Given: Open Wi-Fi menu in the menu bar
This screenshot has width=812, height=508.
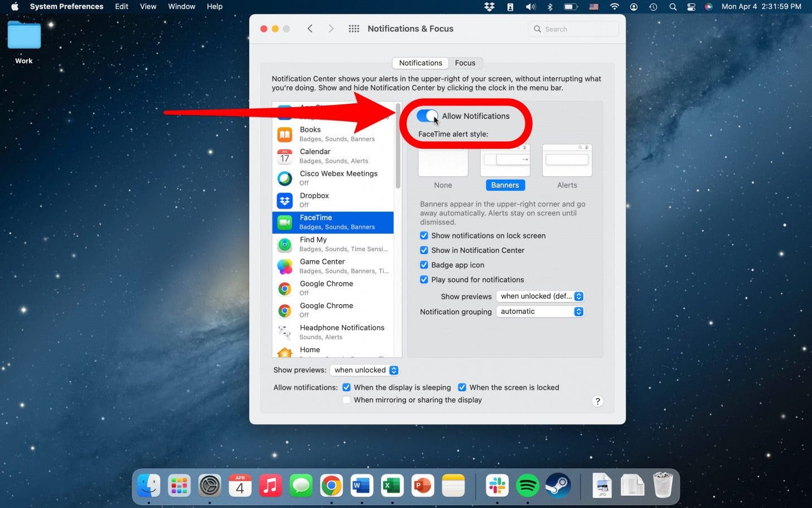Looking at the screenshot, I should [614, 7].
